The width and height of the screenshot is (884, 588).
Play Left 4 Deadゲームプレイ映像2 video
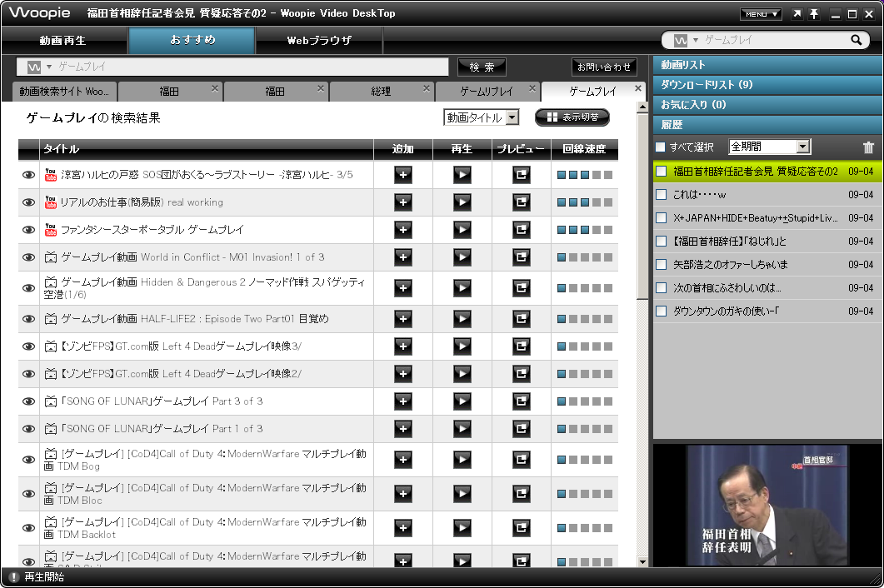pyautogui.click(x=462, y=373)
